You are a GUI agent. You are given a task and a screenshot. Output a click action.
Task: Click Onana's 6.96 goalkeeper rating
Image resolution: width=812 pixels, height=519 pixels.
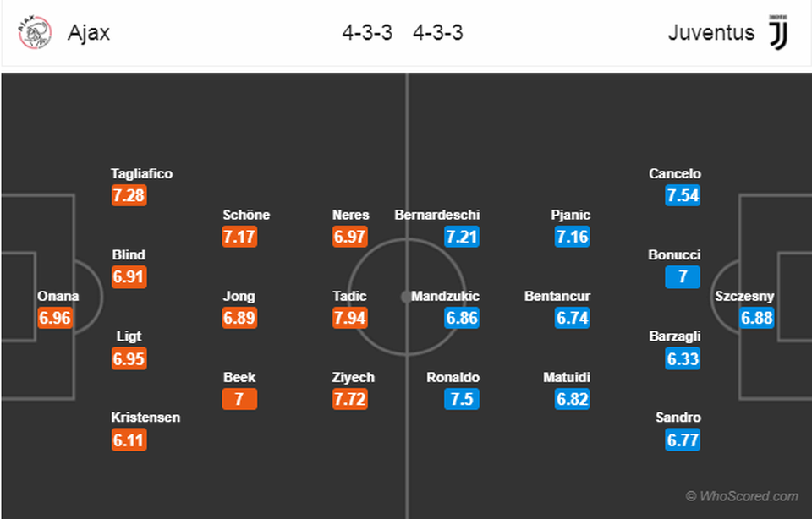coord(55,318)
